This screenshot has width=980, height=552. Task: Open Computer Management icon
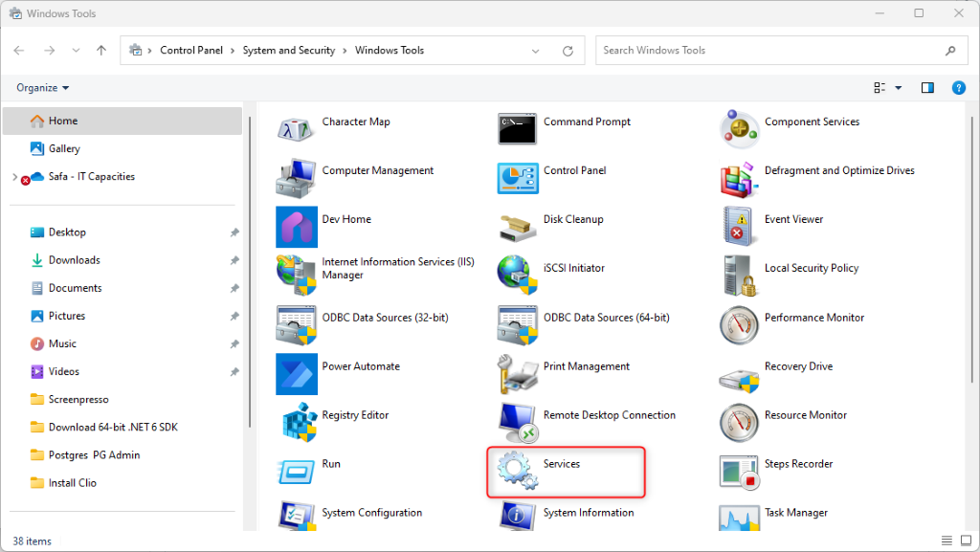[296, 178]
